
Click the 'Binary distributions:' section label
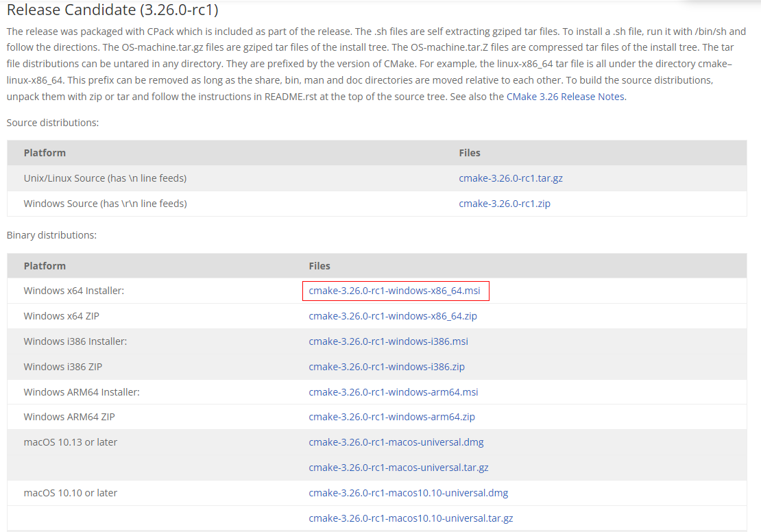pyautogui.click(x=51, y=235)
